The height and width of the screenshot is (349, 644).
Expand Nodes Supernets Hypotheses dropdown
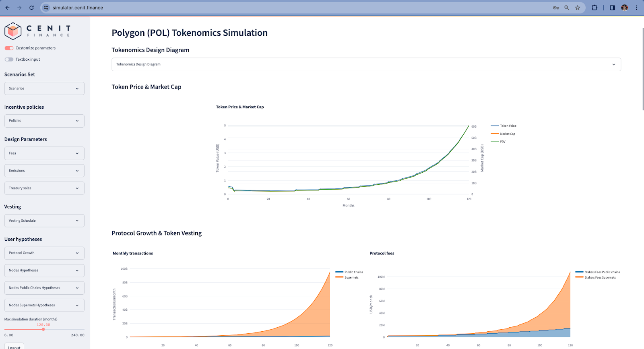tap(44, 305)
